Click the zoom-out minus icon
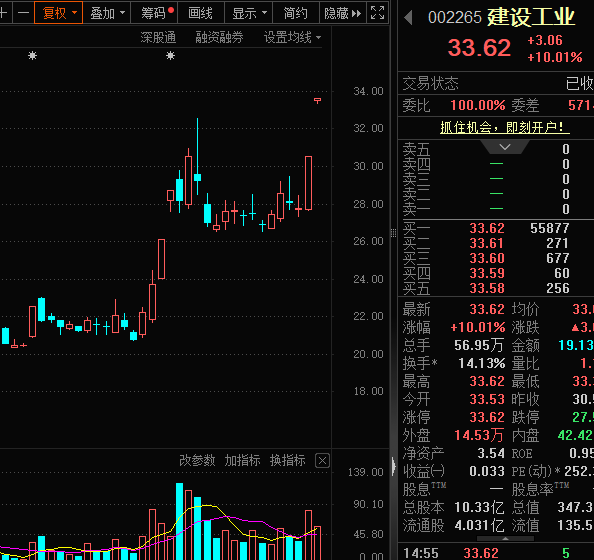594x560 pixels. 23,13
